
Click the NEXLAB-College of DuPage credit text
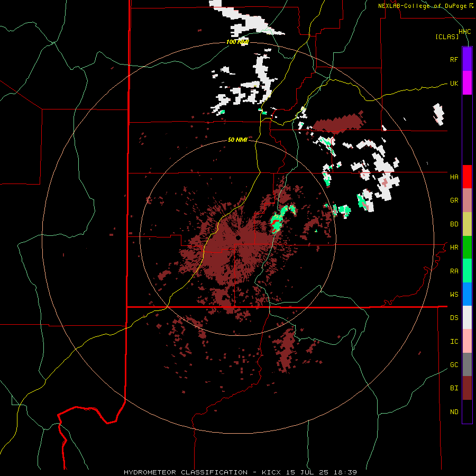[422, 6]
